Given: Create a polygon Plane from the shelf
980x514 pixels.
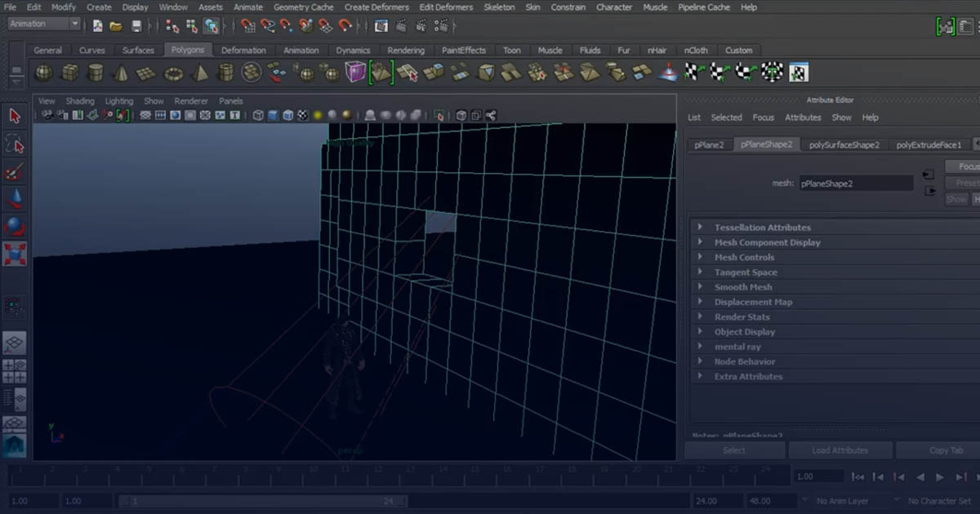Looking at the screenshot, I should click(145, 72).
